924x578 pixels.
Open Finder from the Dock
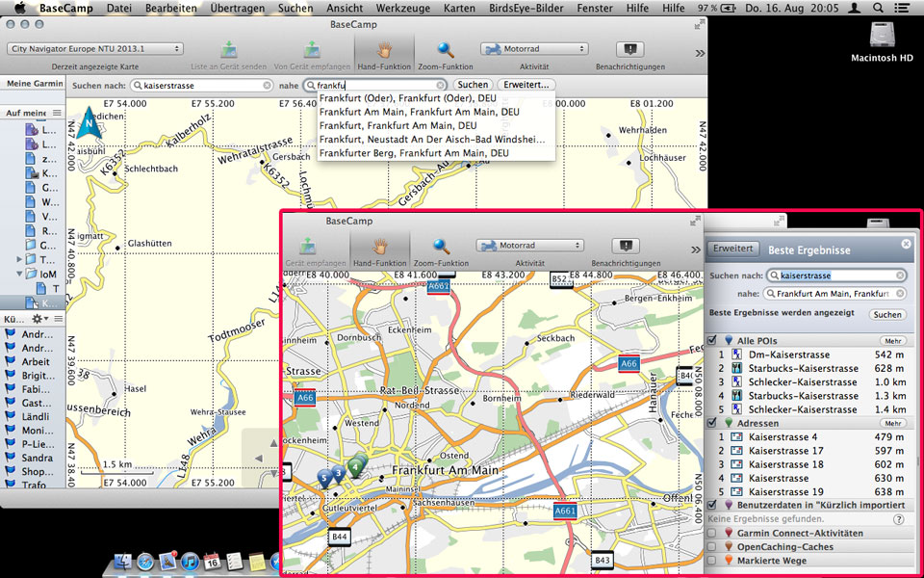124,562
